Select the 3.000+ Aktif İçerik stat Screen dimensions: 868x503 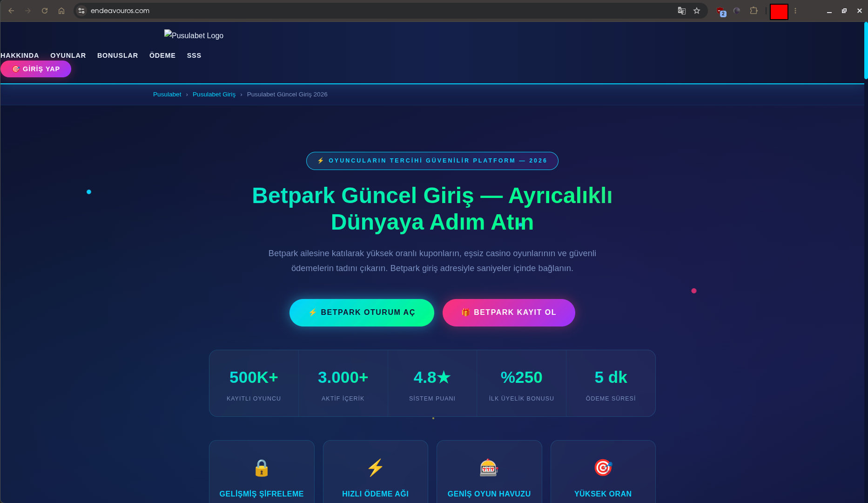[x=343, y=383]
